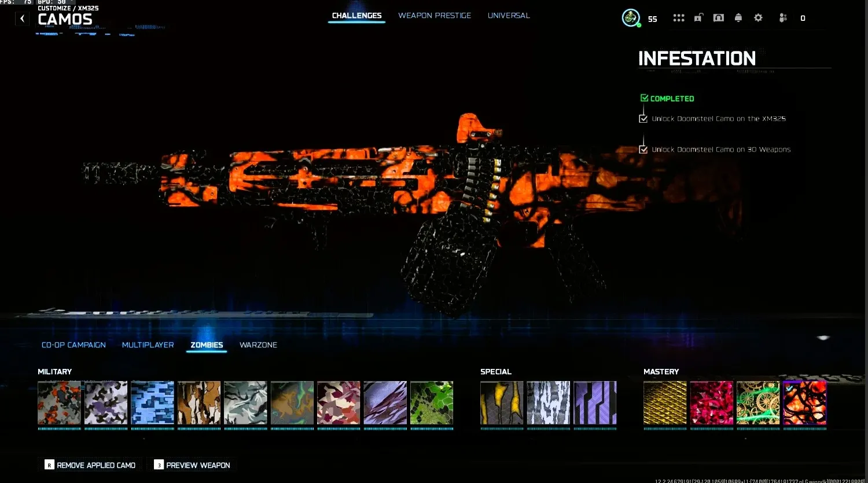The image size is (868, 483).
Task: Select the gold scales Mastery camo
Action: pos(664,402)
